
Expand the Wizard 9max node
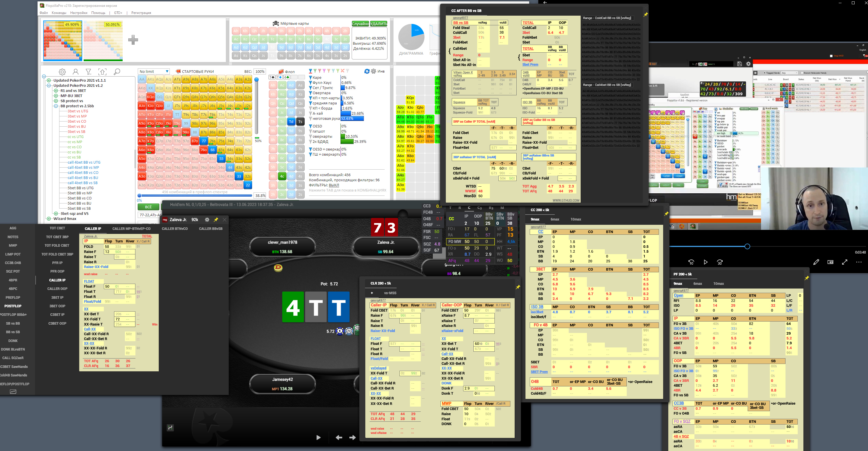pos(49,219)
